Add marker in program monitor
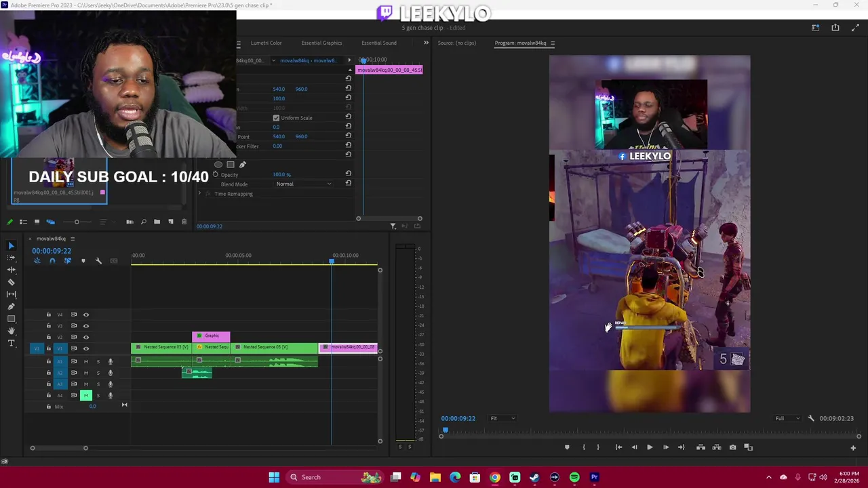 (567, 447)
